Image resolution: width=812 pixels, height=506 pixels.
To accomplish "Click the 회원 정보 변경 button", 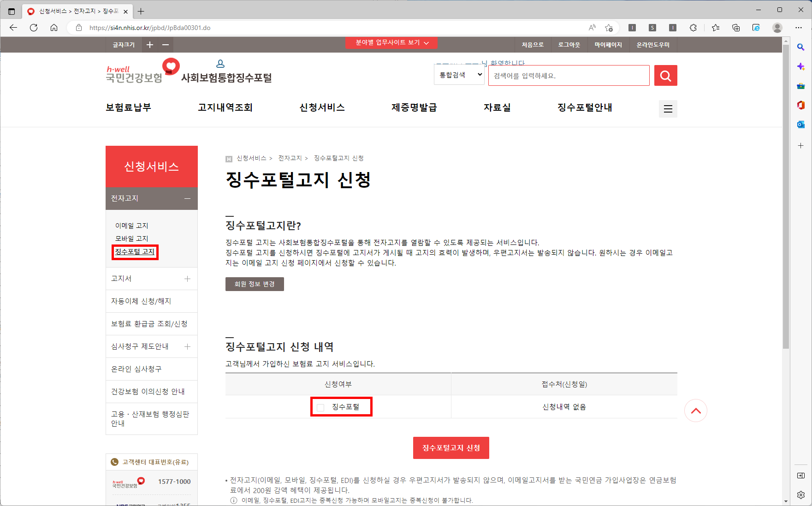I will pos(255,284).
